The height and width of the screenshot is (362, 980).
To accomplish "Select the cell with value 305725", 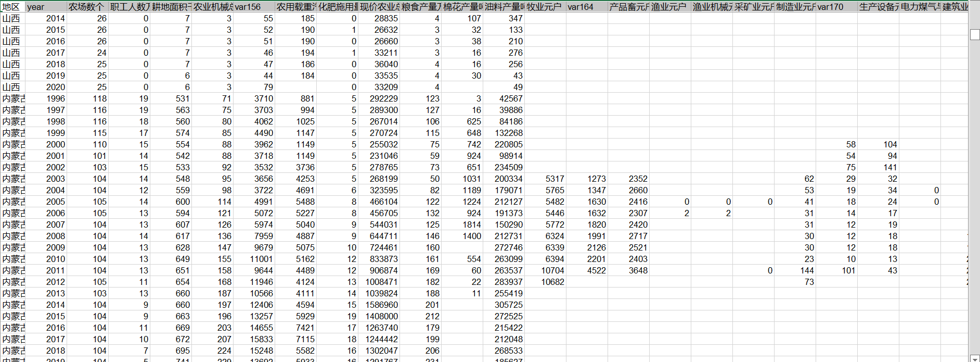I will tap(504, 305).
